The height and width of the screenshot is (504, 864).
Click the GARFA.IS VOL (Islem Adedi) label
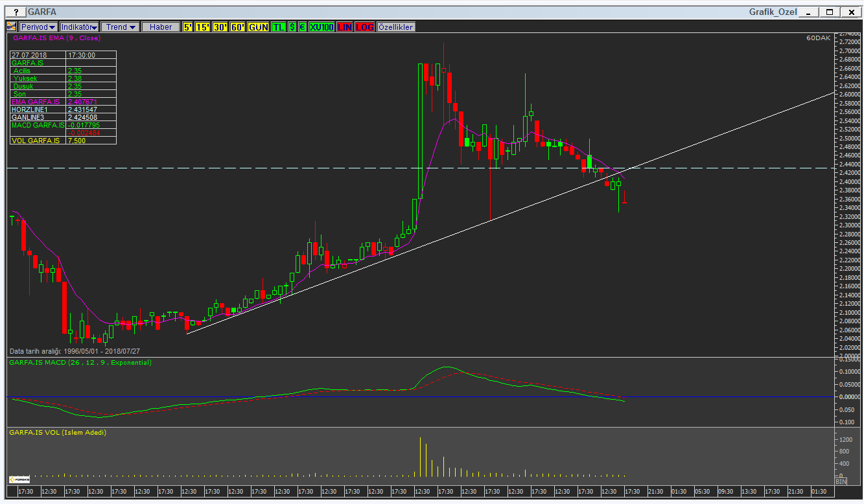click(x=57, y=432)
